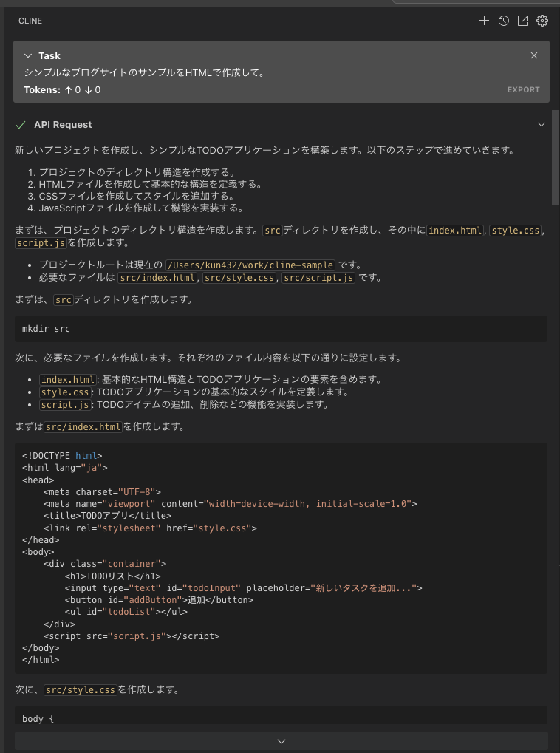
Task: Open Cline settings gear
Action: click(x=542, y=21)
